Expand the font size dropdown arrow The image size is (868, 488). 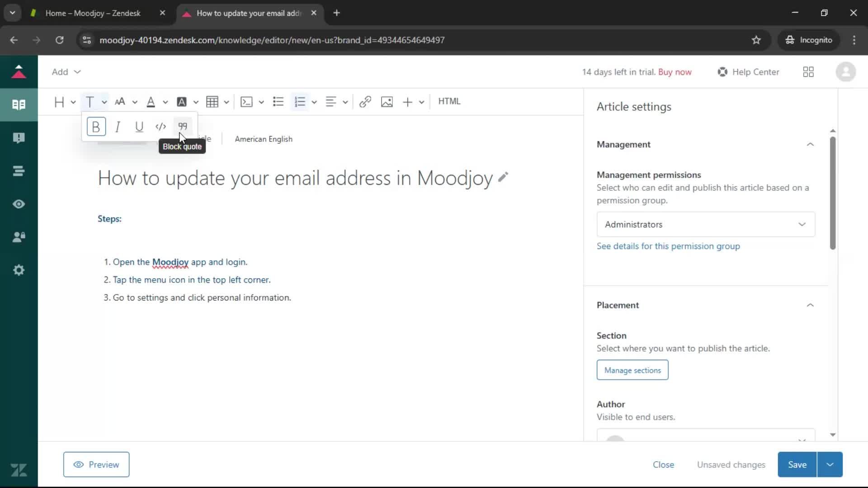coord(135,102)
